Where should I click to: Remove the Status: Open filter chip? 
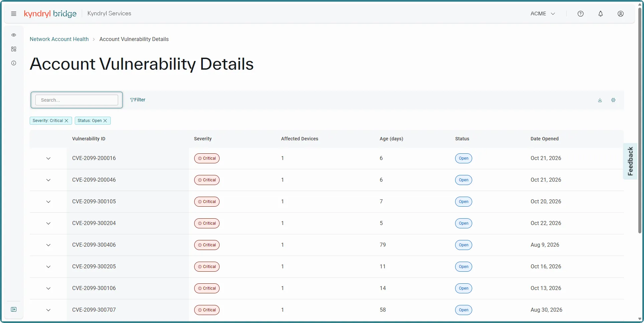(x=105, y=121)
